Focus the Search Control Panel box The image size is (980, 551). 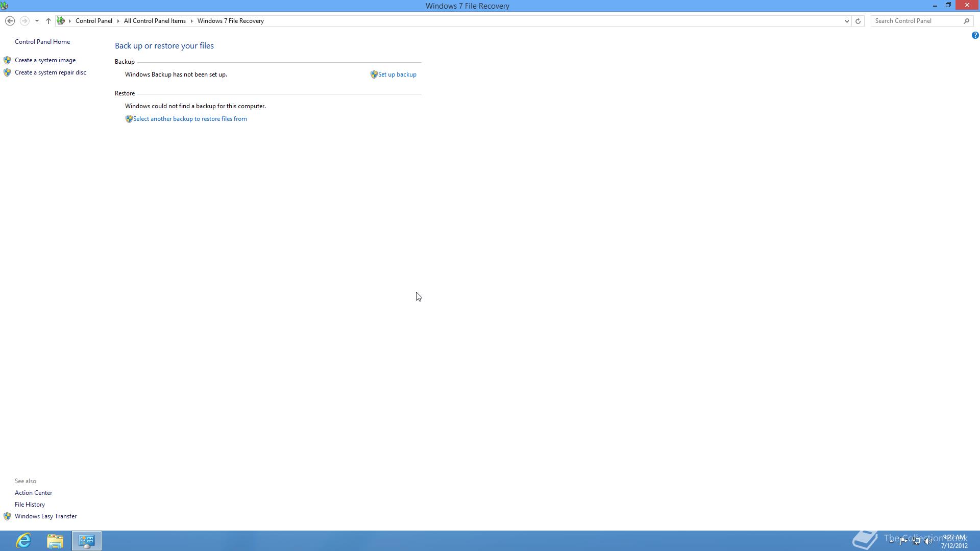click(917, 21)
